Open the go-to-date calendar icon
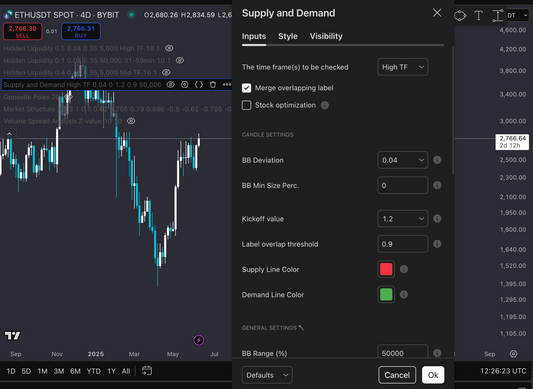This screenshot has height=389, width=533. 147,371
